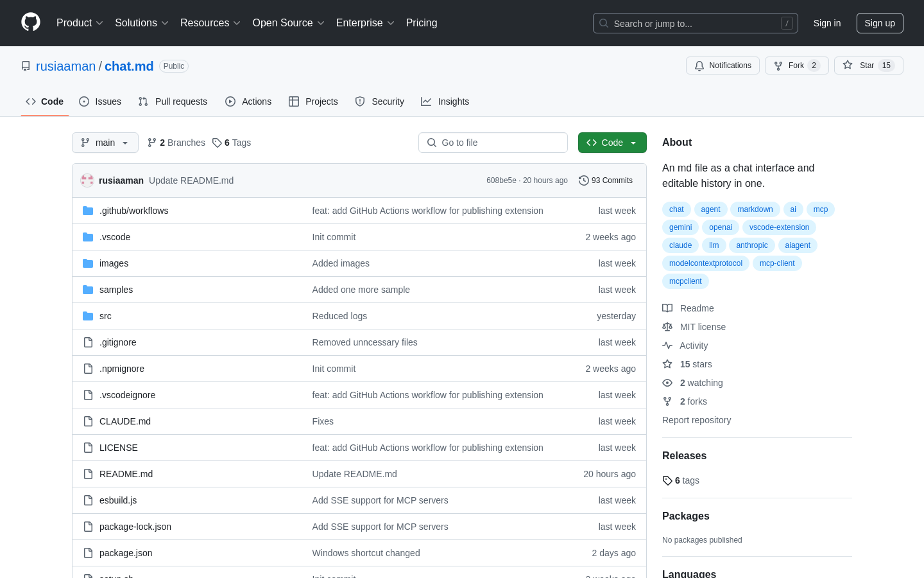Switch to the Pull requests tab
The image size is (924, 578).
pyautogui.click(x=173, y=101)
